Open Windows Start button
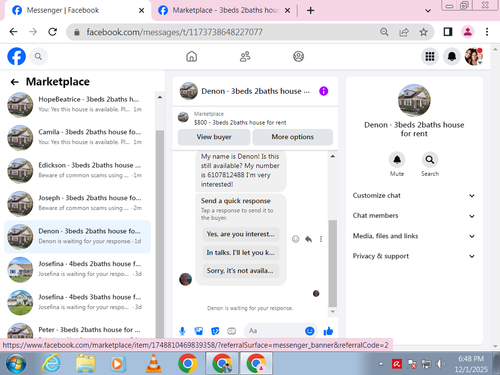 pos(15,364)
